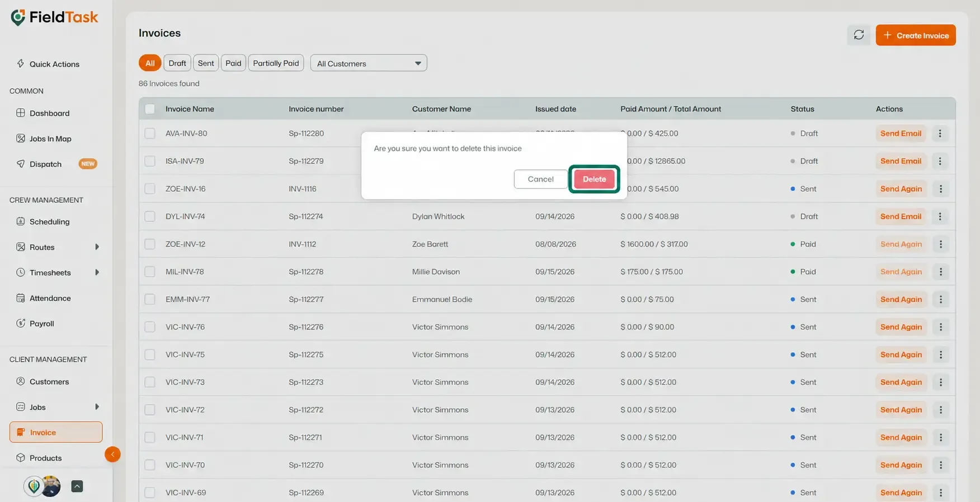Open more actions for ISA-INV-79

(940, 161)
